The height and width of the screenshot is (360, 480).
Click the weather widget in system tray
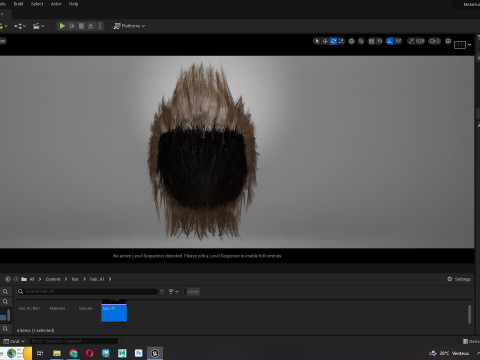(449, 353)
